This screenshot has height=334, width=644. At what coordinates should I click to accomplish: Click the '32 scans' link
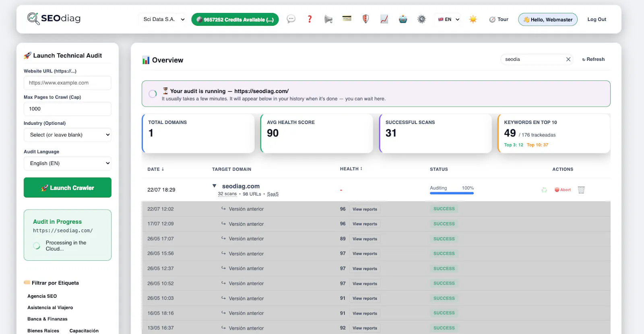point(227,194)
